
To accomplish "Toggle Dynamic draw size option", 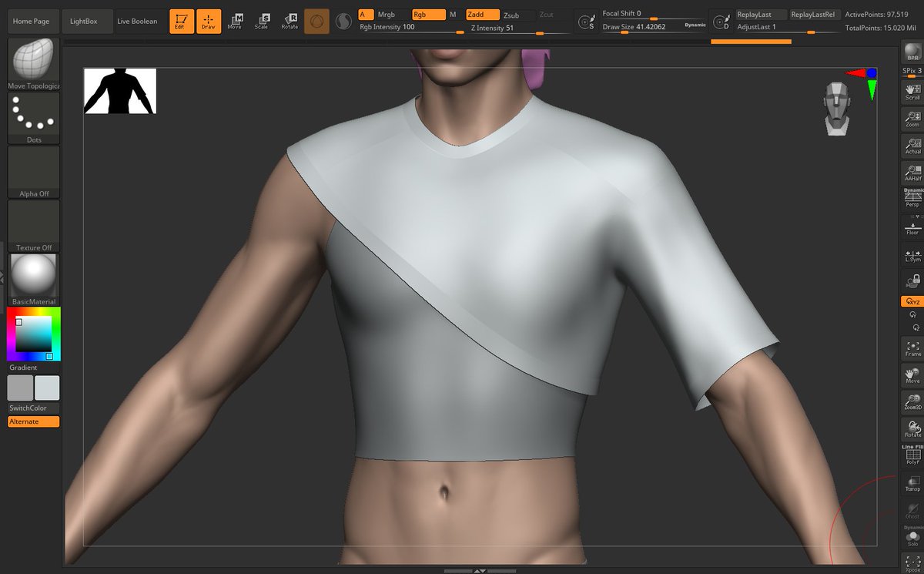I will tap(695, 25).
